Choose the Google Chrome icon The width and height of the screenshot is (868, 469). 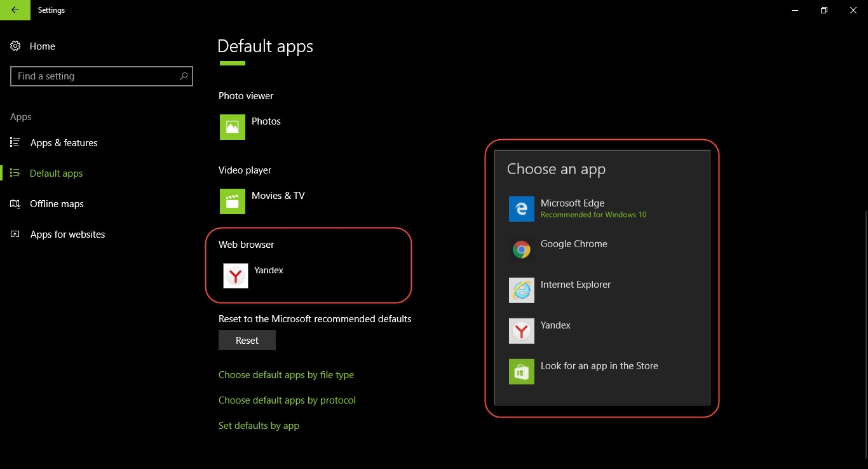(521, 249)
